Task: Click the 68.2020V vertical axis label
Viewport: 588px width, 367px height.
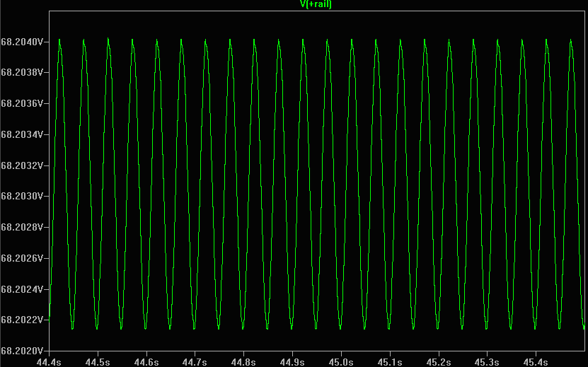Action: pos(22,351)
